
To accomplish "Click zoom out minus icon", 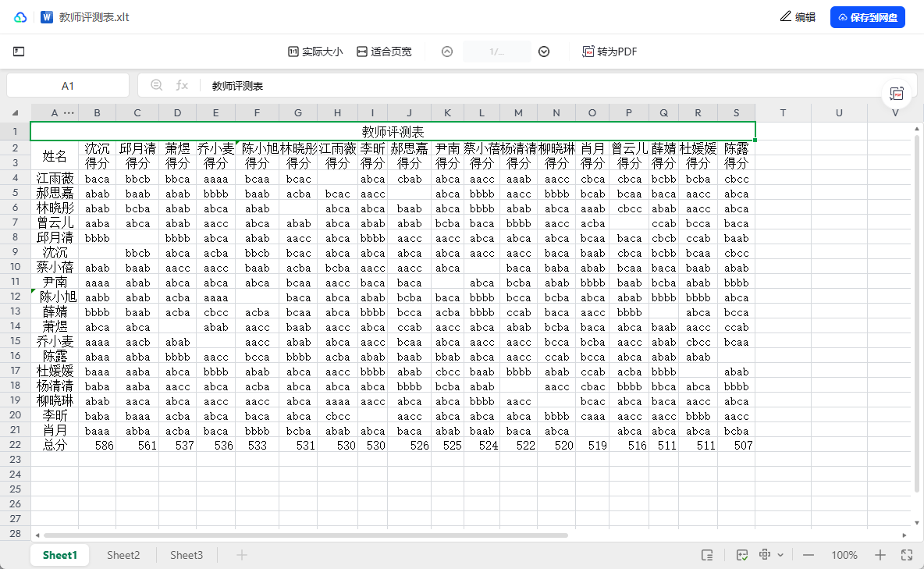I will pyautogui.click(x=808, y=555).
